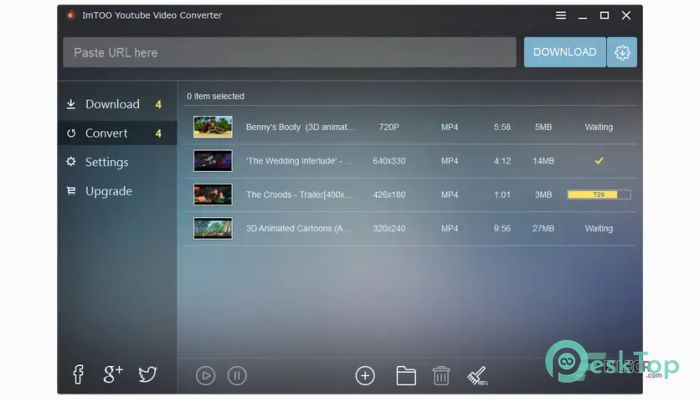Click MP4 format of Benny's Booty row
The width and height of the screenshot is (700, 400).
[449, 127]
